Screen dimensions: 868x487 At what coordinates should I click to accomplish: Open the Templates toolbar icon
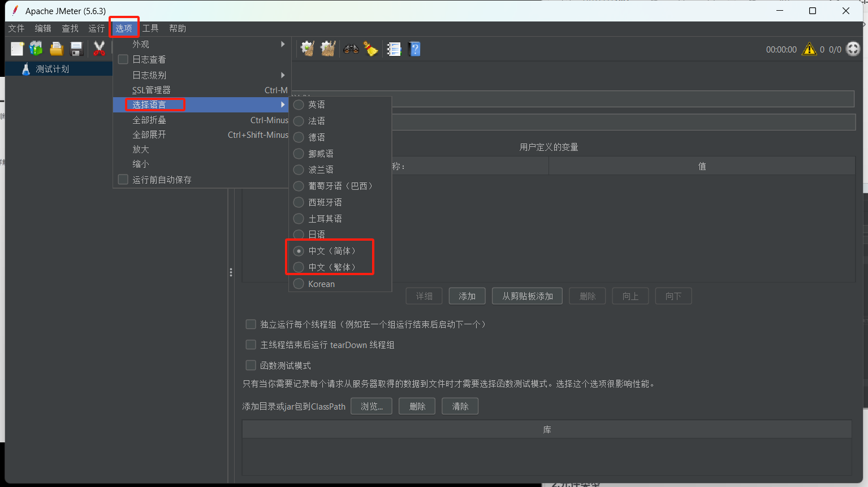pos(36,49)
